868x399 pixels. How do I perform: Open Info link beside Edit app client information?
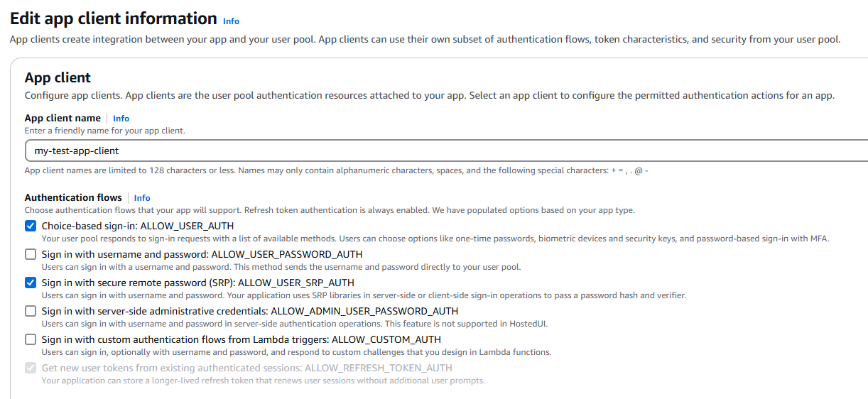(x=231, y=21)
